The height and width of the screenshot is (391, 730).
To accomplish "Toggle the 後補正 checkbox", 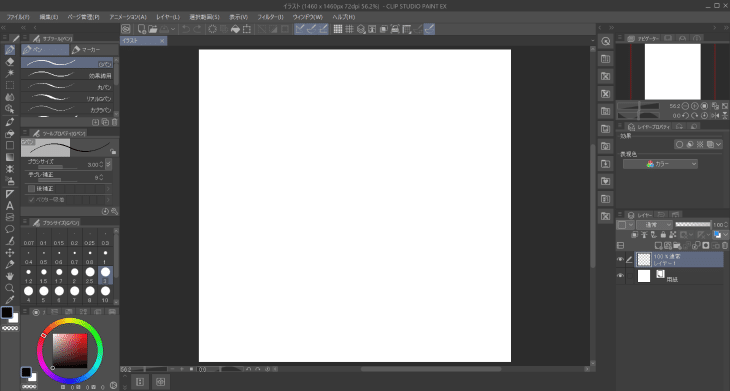I will [32, 189].
